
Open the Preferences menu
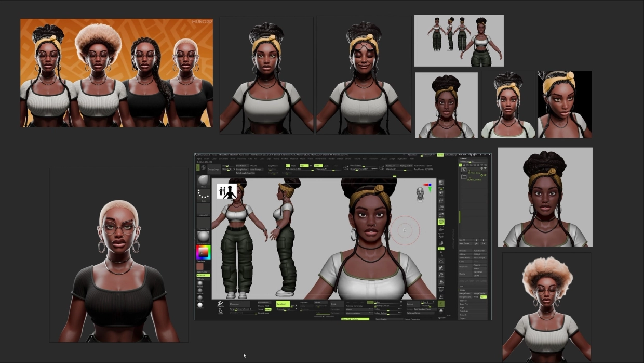click(x=321, y=159)
